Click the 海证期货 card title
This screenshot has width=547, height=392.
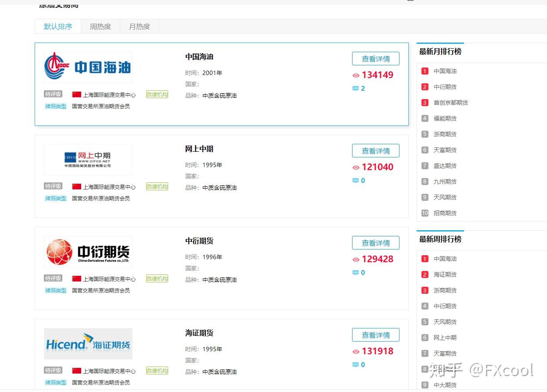point(199,333)
